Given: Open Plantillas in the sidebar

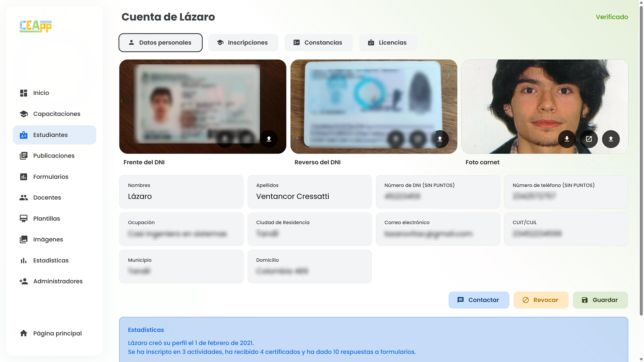Looking at the screenshot, I should (x=54, y=219).
